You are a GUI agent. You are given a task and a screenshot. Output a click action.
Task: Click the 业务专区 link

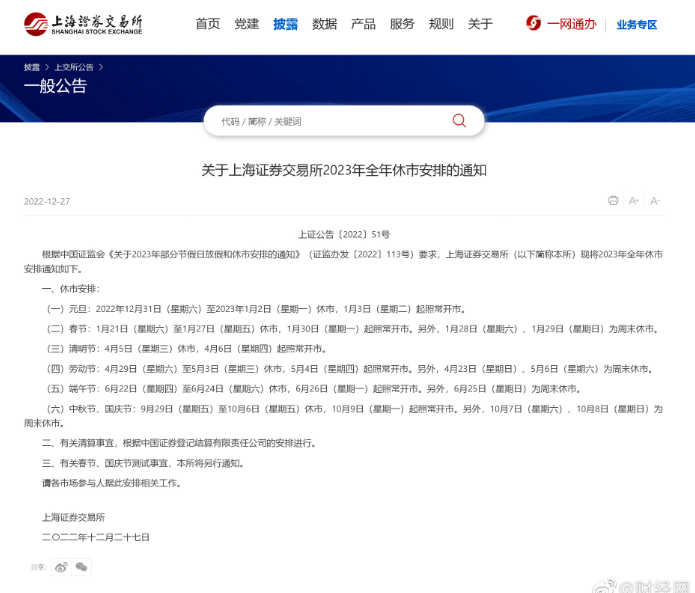[x=637, y=24]
